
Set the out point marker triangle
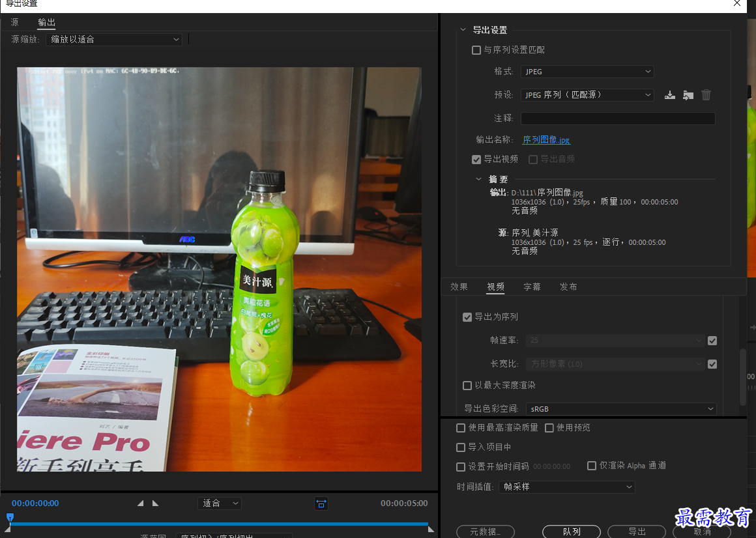click(155, 503)
